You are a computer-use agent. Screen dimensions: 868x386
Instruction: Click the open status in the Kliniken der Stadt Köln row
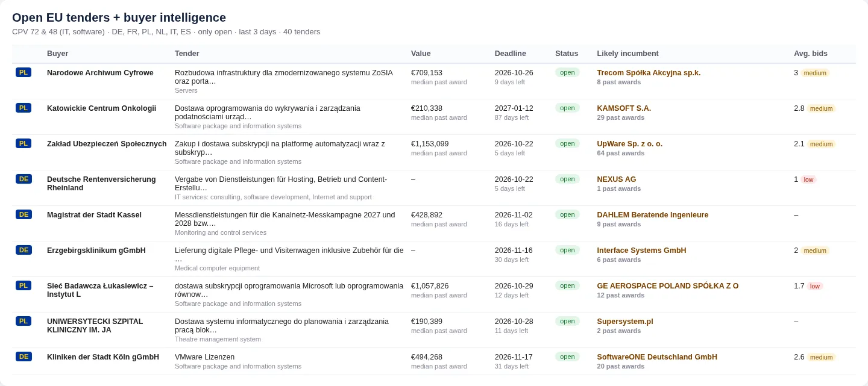[x=567, y=356]
